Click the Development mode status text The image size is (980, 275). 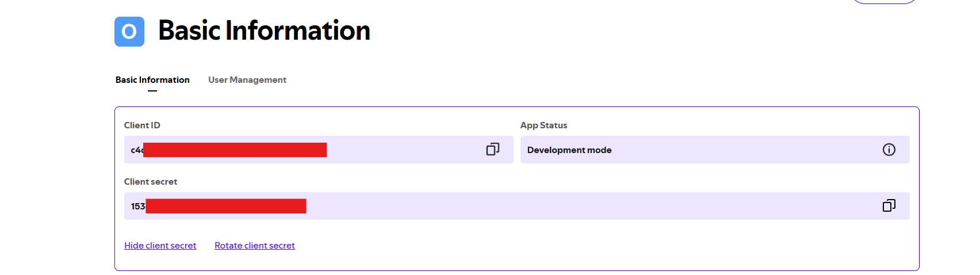(569, 150)
